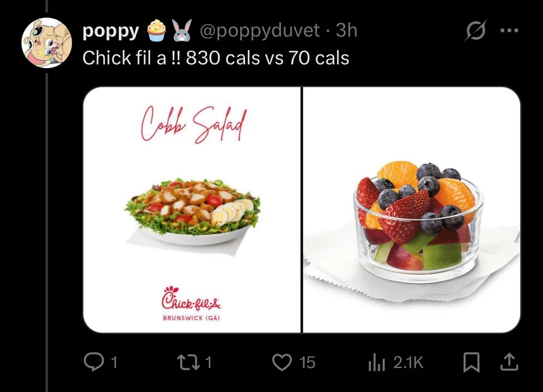Click the bunny emoji beside poppy's name

(180, 30)
